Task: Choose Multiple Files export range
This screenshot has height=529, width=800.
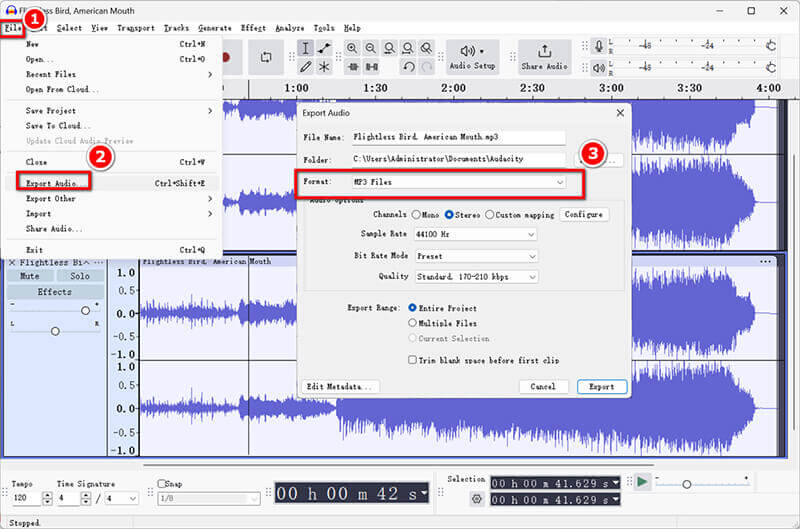Action: tap(412, 323)
